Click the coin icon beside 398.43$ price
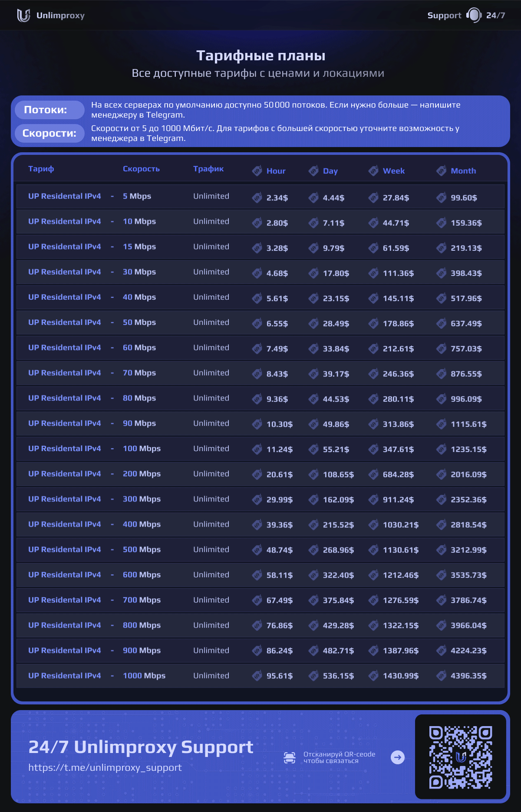521x812 pixels. click(441, 273)
